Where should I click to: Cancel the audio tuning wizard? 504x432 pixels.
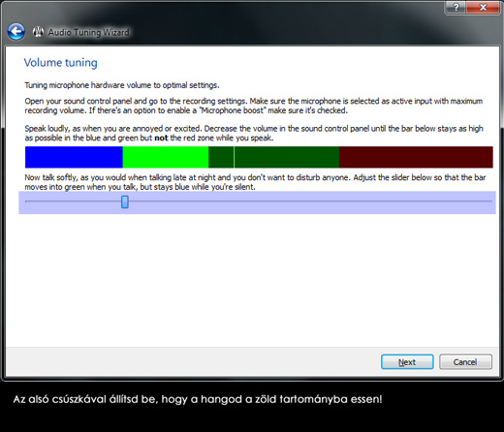click(x=465, y=362)
